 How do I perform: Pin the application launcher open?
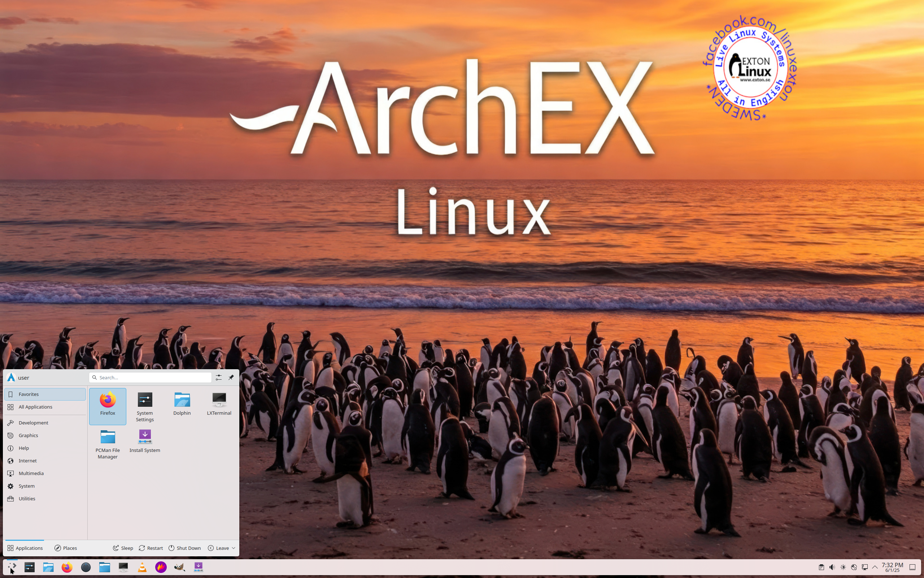point(231,377)
